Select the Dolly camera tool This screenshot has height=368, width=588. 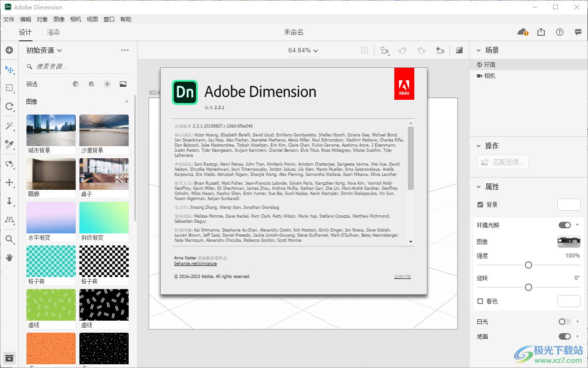pyautogui.click(x=9, y=201)
